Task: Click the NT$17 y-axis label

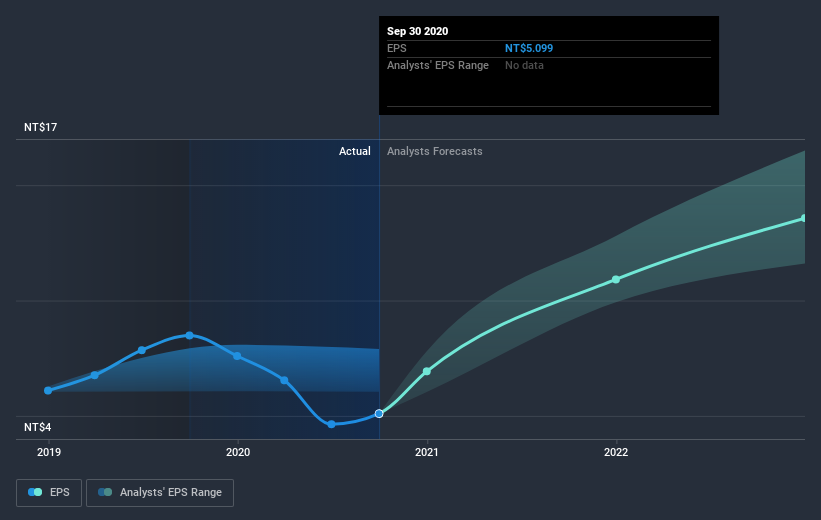Action: coord(40,127)
